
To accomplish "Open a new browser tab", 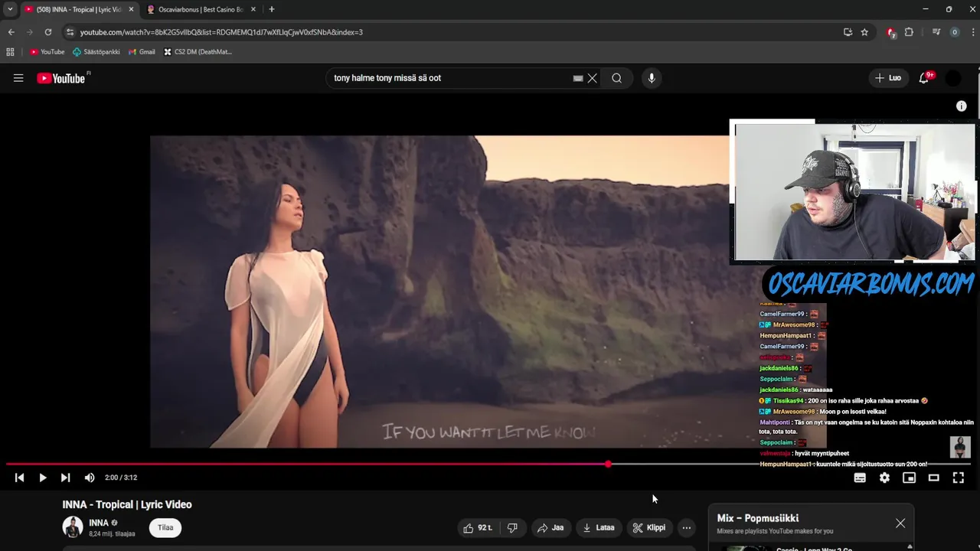I will (271, 9).
